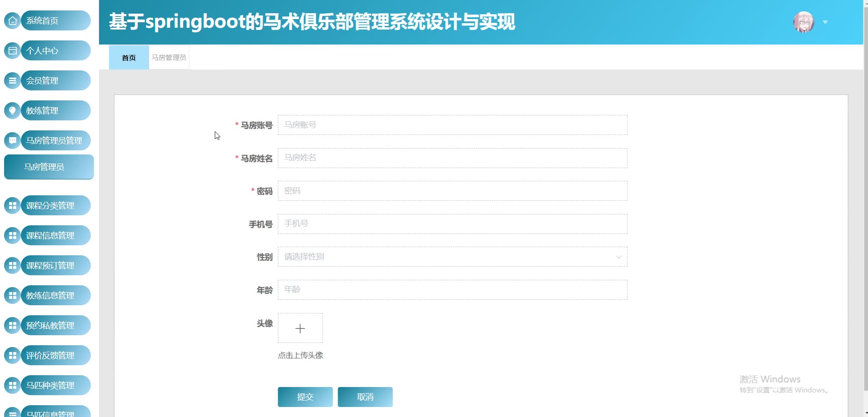
Task: Open the 性别 selection dropdown
Action: tap(453, 257)
